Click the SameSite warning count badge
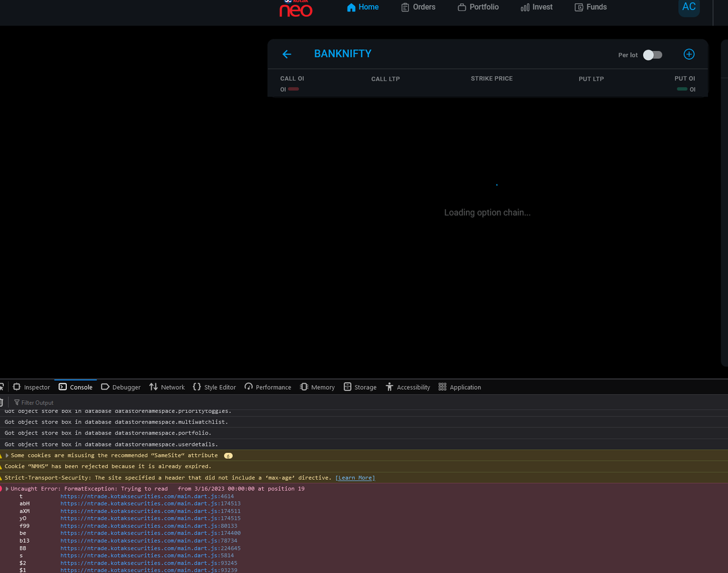728x573 pixels. [228, 455]
